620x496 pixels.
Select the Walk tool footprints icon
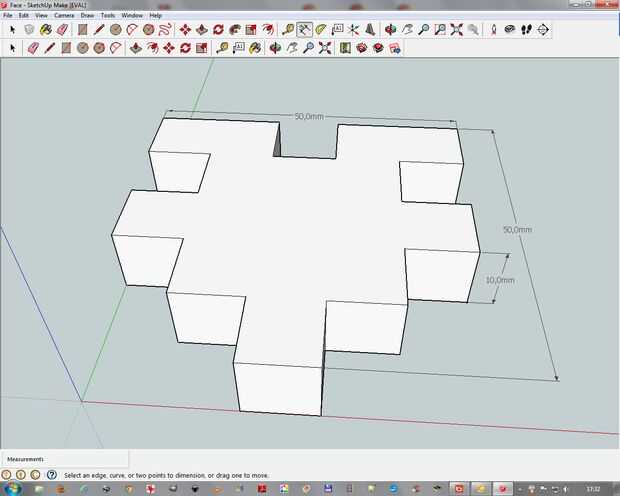point(526,30)
